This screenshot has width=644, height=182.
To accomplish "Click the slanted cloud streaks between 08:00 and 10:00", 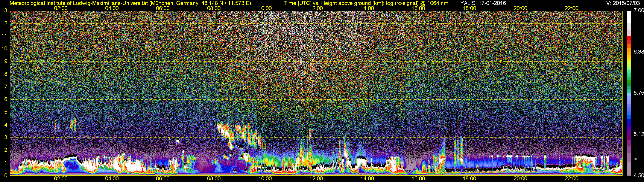I will tap(240, 136).
